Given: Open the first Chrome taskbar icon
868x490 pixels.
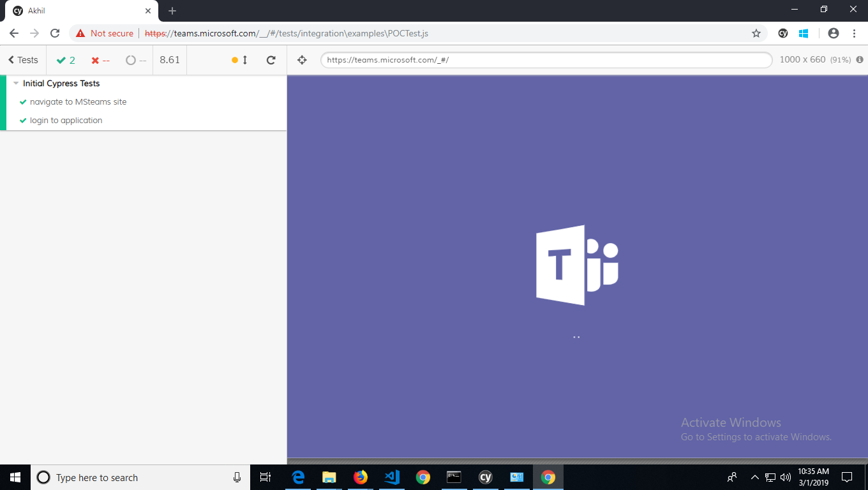Looking at the screenshot, I should pos(423,477).
